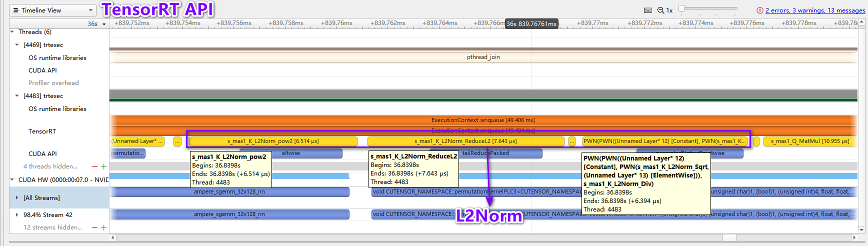Click the zoom-out magnifier icon
The height and width of the screenshot is (246, 868).
click(x=661, y=10)
